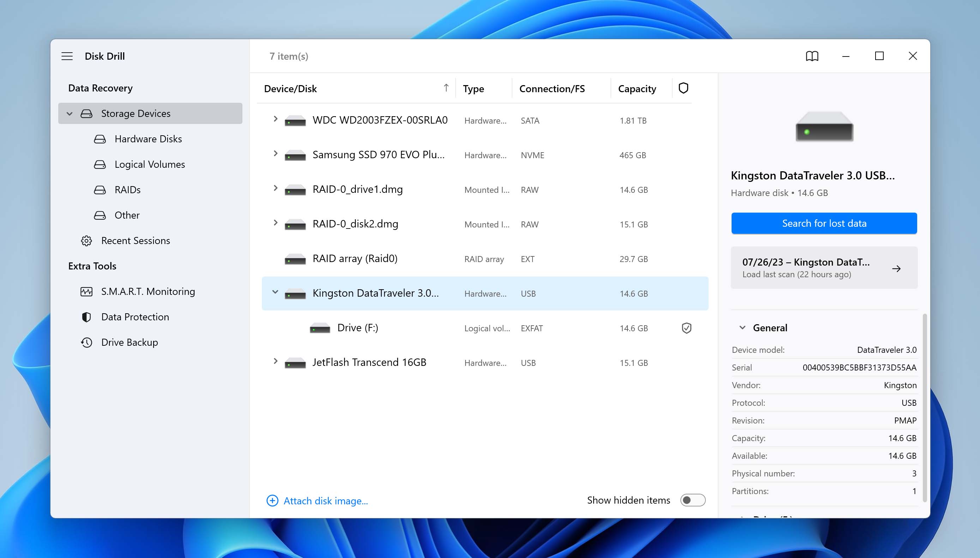
Task: Expand the JetFlash Transcend 16GB row
Action: pyautogui.click(x=275, y=361)
